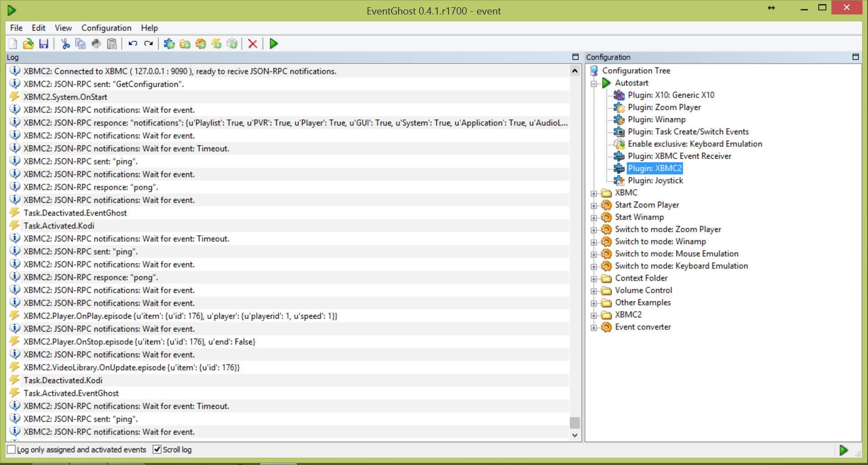Uncheck the Scroll log checkbox
The width and height of the screenshot is (868, 465).
pos(157,450)
